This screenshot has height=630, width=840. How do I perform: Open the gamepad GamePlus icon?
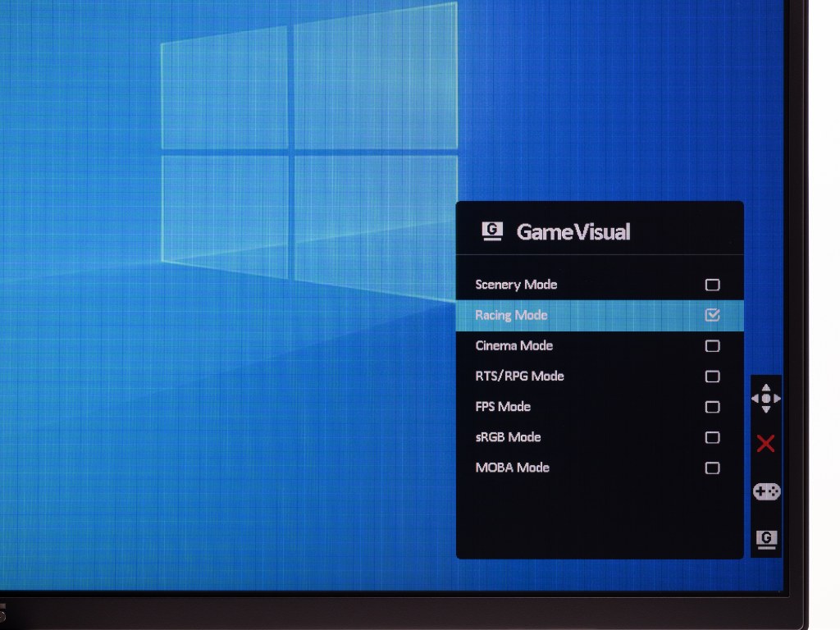767,491
